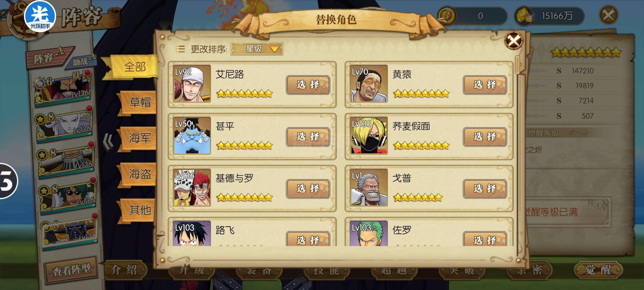Click the sort list icon beside 更改排序
This screenshot has width=644, height=290.
(x=180, y=49)
